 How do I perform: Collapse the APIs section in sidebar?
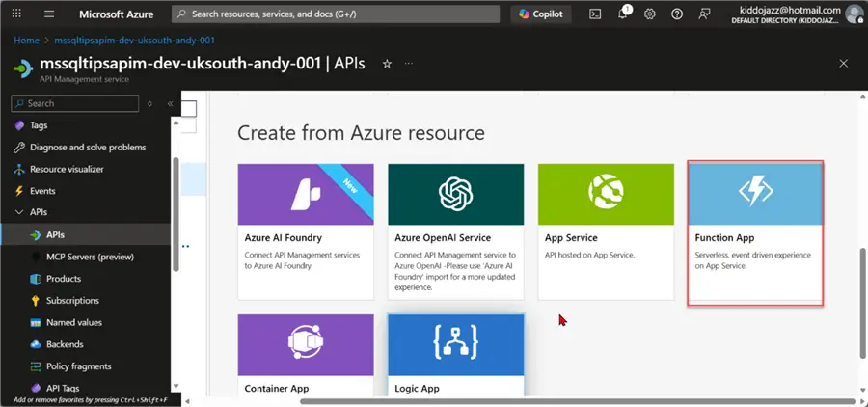point(20,212)
